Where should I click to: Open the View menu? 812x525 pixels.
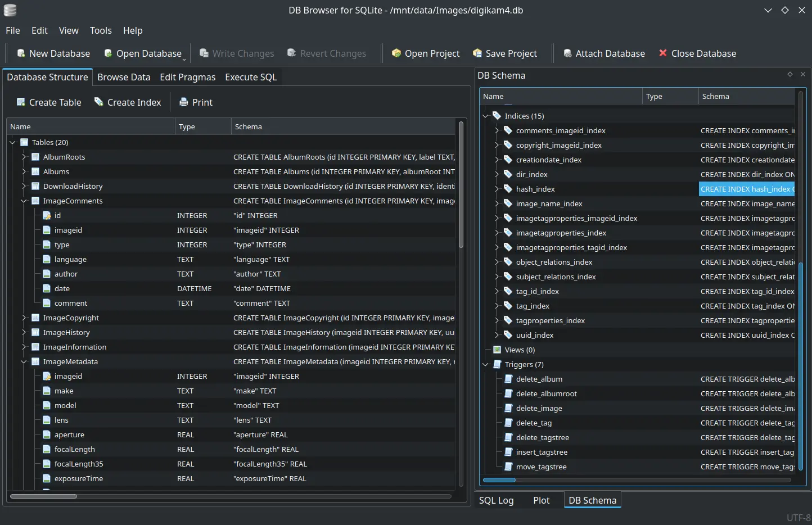[x=69, y=30]
